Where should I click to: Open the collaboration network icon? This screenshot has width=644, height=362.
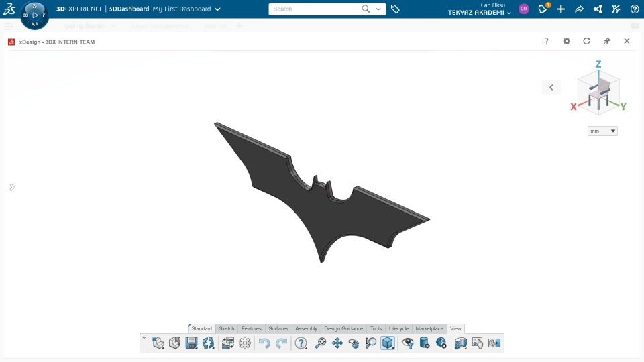coord(598,9)
